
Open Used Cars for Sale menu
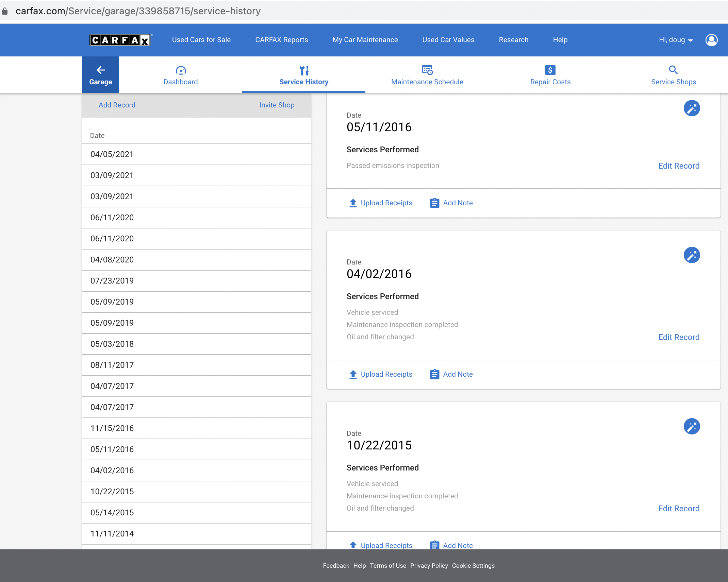coord(201,40)
